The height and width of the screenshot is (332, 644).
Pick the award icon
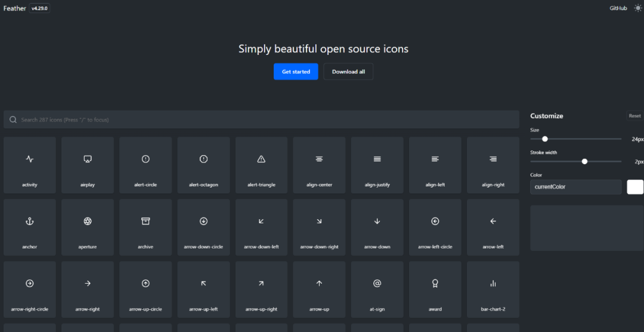click(435, 289)
